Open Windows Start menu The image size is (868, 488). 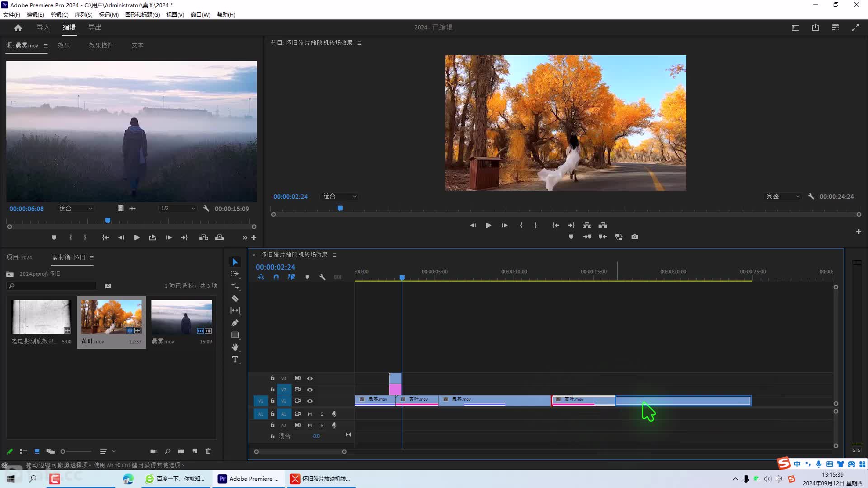pos(11,479)
